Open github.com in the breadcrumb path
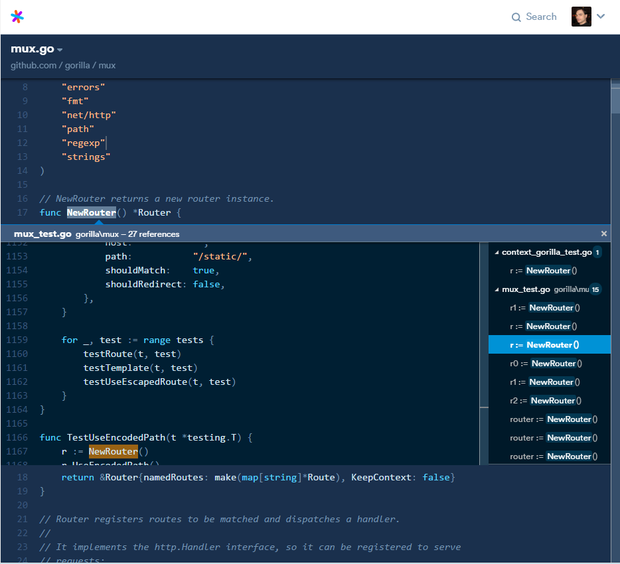This screenshot has height=564, width=620. click(33, 65)
